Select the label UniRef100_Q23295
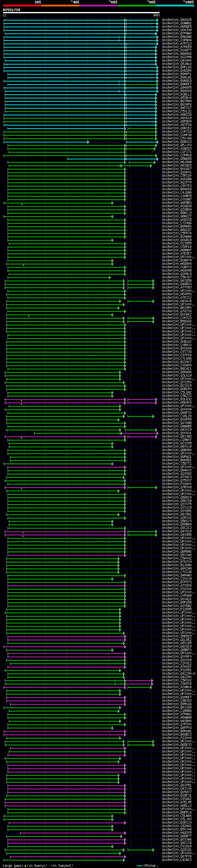The height and width of the screenshot is (868, 197). (x=177, y=443)
